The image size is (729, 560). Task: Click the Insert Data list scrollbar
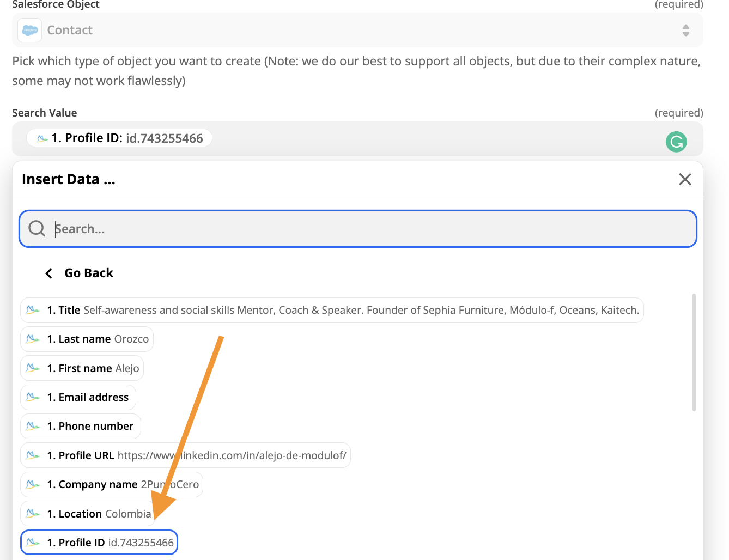(x=694, y=352)
